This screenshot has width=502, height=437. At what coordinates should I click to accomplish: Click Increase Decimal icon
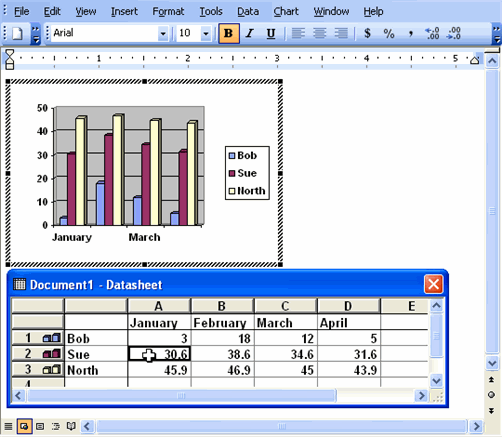(432, 33)
